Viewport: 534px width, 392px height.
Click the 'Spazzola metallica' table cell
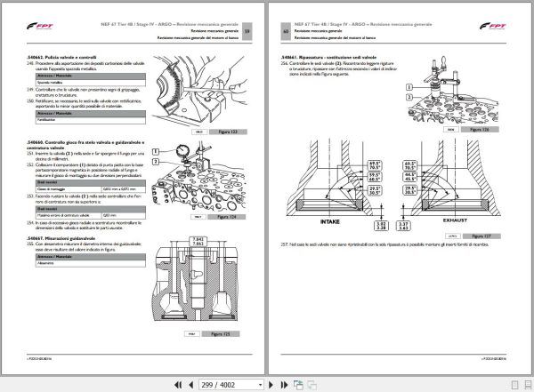(91, 83)
